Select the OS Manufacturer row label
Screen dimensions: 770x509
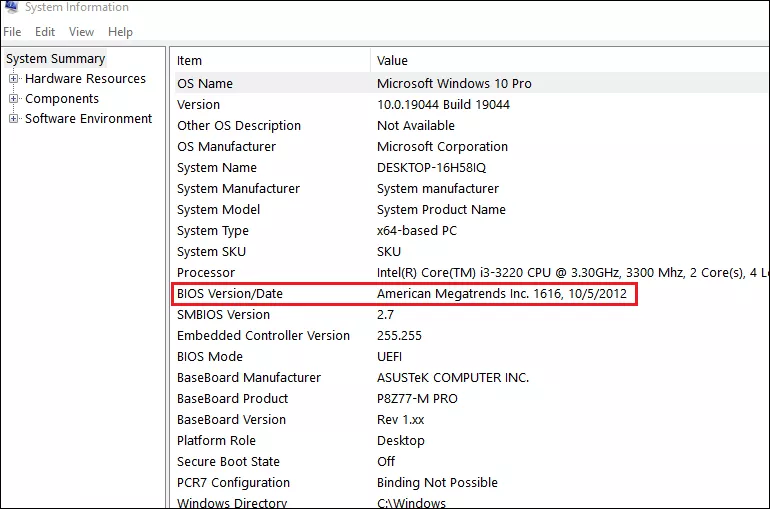click(x=226, y=147)
